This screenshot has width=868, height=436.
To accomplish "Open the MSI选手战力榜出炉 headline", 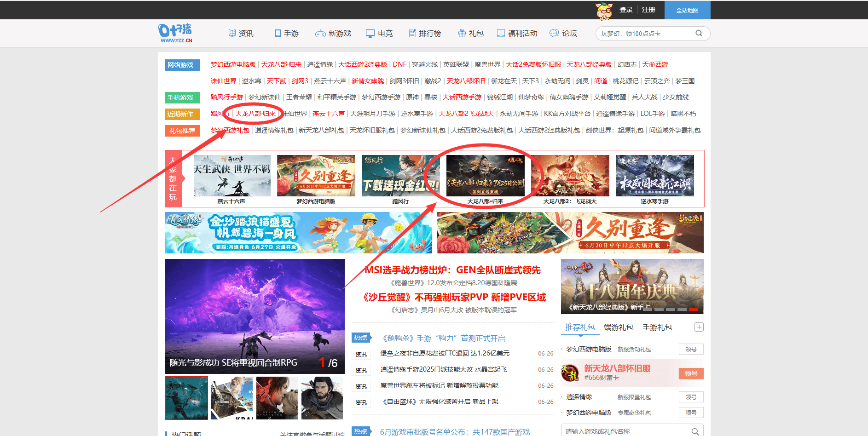I will (452, 270).
